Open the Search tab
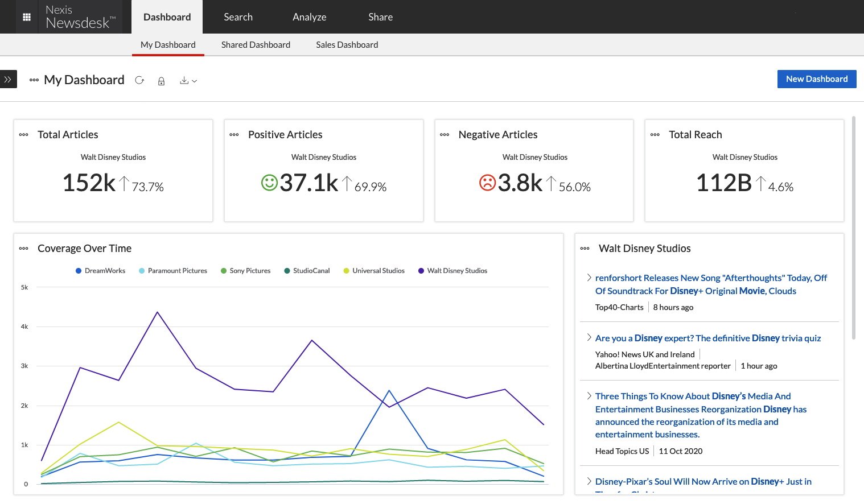Viewport: 864px width, 504px height. click(x=238, y=17)
